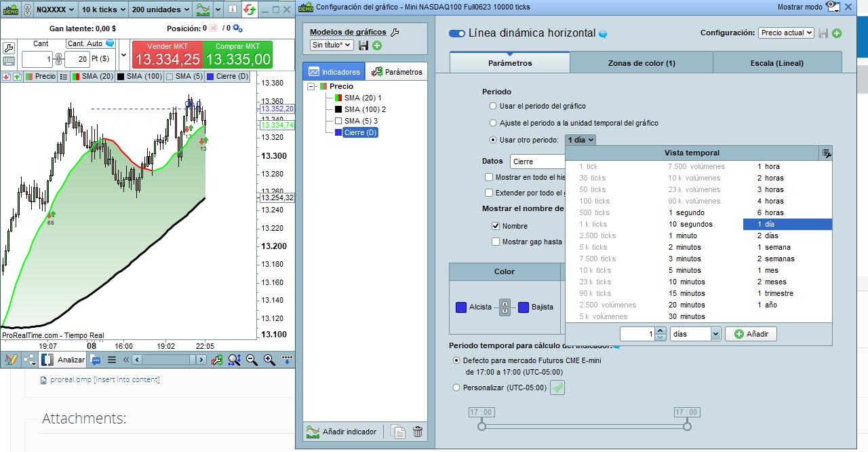Open the Parámetros side tab with candlestick icon
The height and width of the screenshot is (452, 868).
(x=397, y=71)
